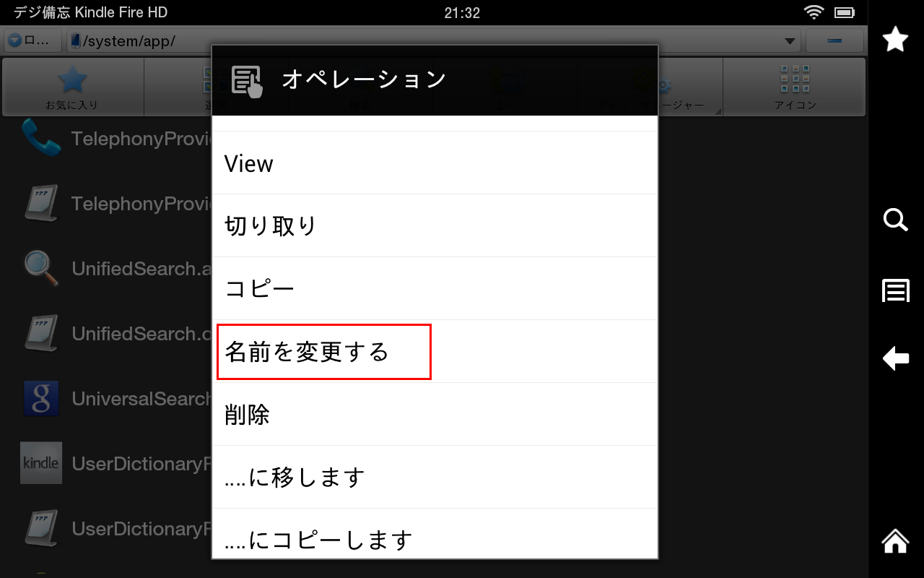Choose コピー in the operation menu
This screenshot has height=578, width=924.
(435, 289)
